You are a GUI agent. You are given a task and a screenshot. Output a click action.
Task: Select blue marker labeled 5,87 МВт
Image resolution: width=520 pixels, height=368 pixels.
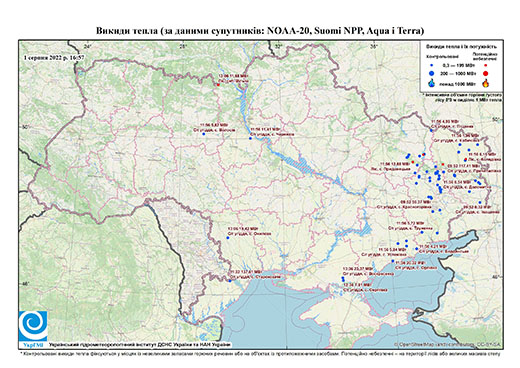203,134
